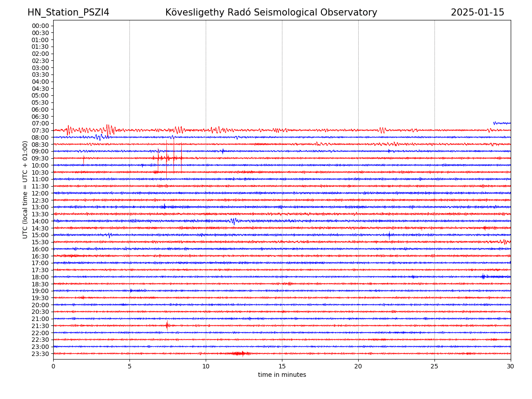Click the 21:30 row label
The width and height of the screenshot is (532, 399).
(40, 326)
